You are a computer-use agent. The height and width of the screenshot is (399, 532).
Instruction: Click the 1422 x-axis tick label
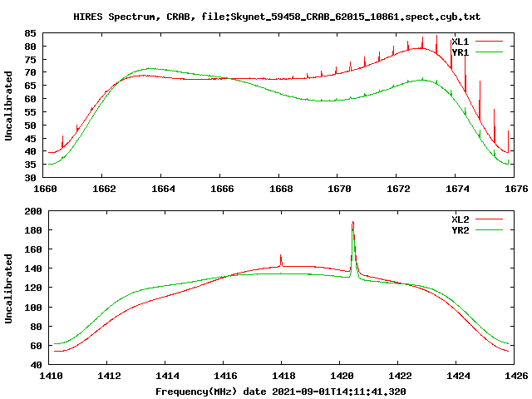click(400, 376)
